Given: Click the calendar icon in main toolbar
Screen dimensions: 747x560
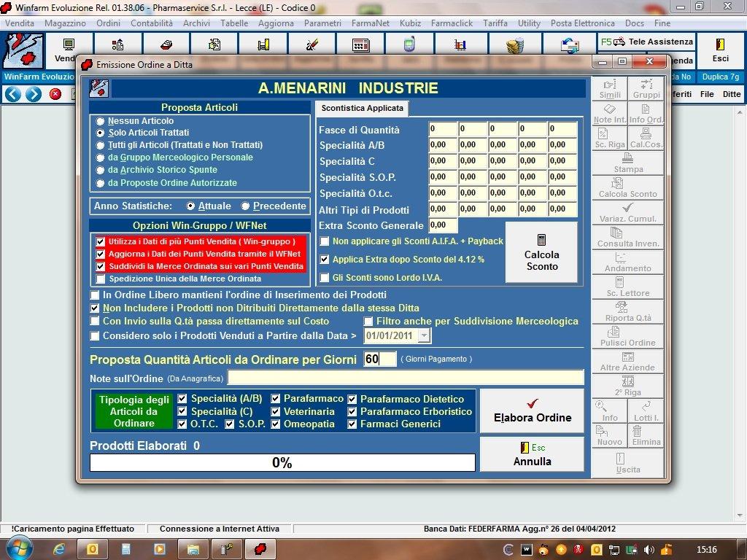Looking at the screenshot, I should [360, 45].
